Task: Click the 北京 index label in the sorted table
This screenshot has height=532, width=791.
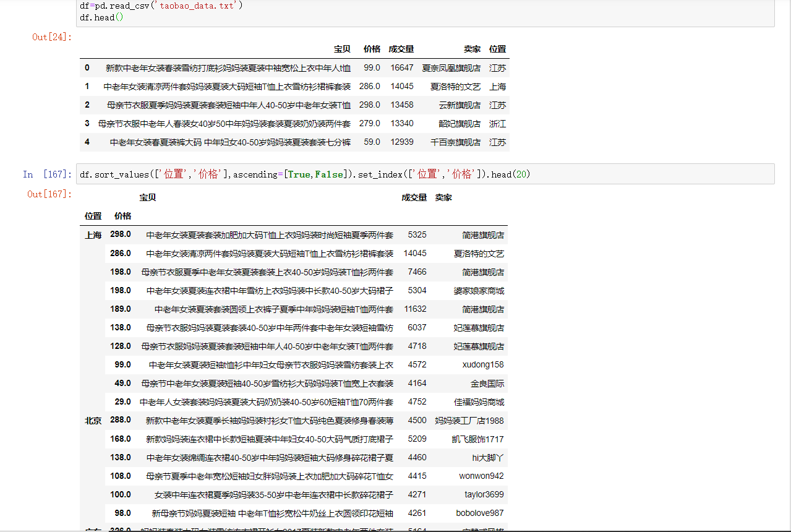Action: (93, 421)
